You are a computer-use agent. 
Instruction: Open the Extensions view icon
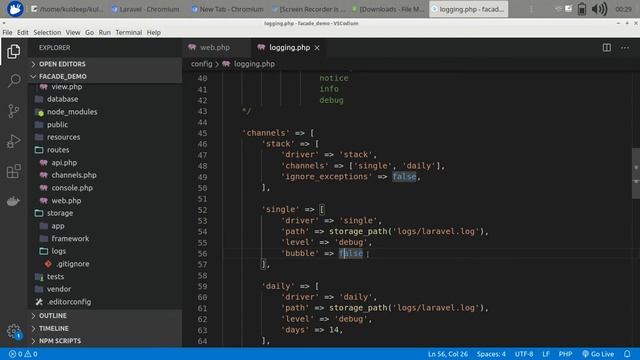click(13, 171)
